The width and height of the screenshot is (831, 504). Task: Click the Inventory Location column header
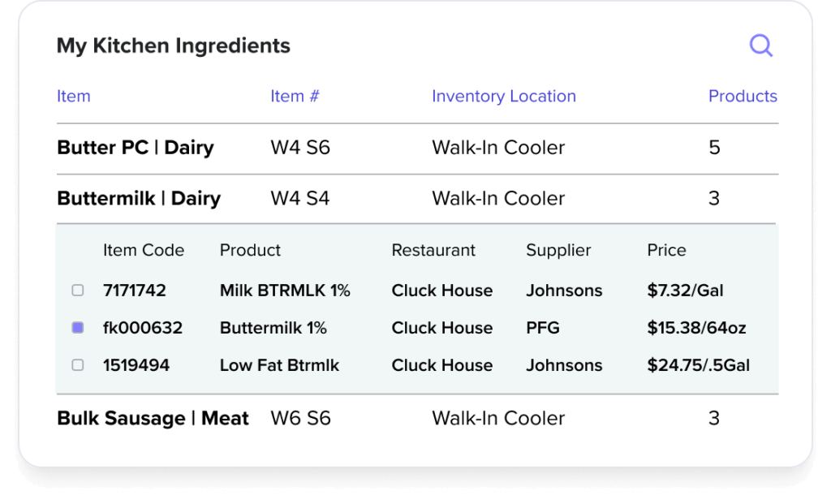pyautogui.click(x=503, y=97)
